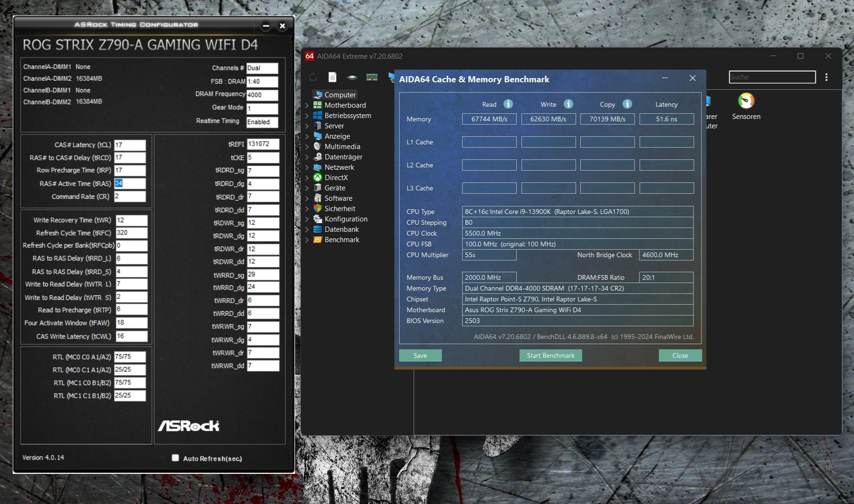The image size is (854, 504).
Task: Select the Datenträger drive icon
Action: (x=318, y=157)
